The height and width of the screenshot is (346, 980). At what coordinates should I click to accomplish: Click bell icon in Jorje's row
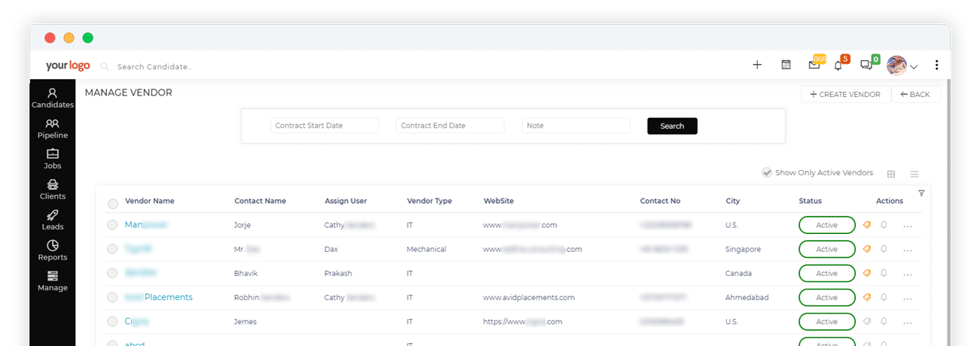[884, 225]
